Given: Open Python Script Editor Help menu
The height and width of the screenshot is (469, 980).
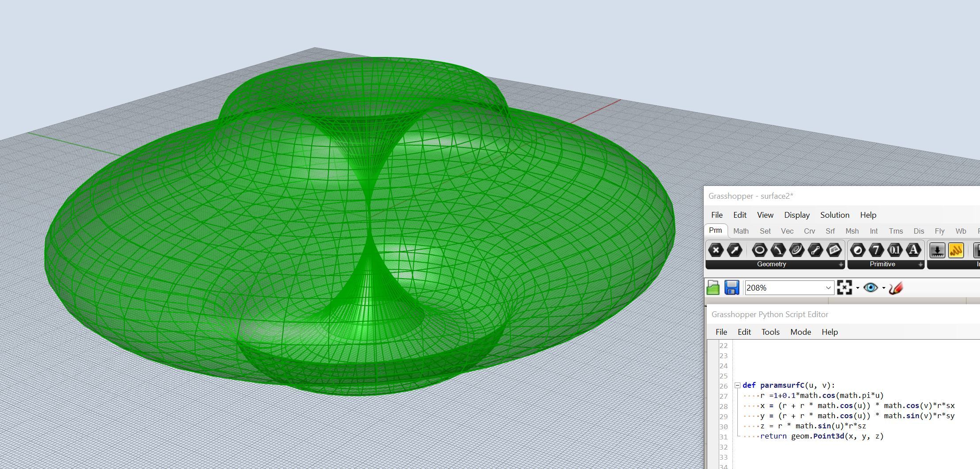Looking at the screenshot, I should 830,332.
